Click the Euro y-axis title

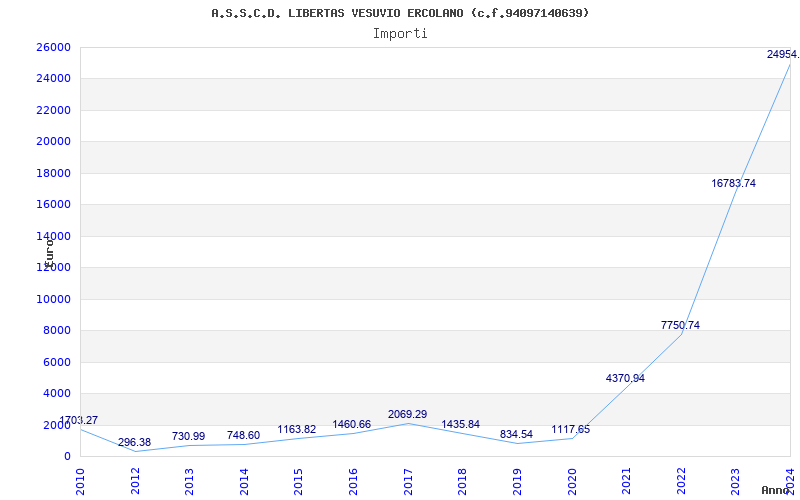point(49,253)
